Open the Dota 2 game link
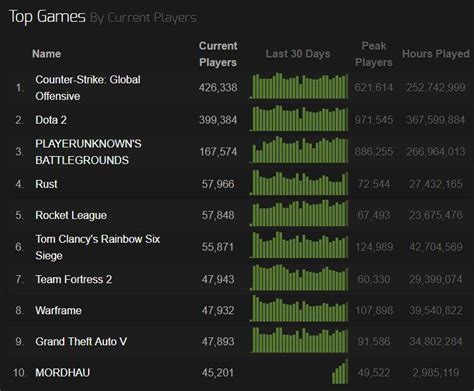The width and height of the screenshot is (474, 391). pyautogui.click(x=51, y=120)
